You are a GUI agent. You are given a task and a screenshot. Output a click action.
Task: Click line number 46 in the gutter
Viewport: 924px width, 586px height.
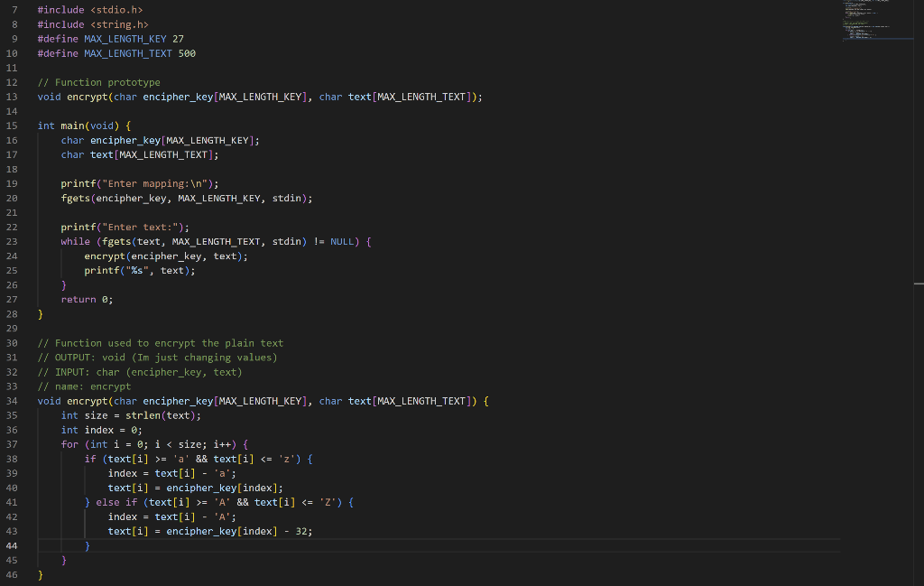tap(11, 574)
